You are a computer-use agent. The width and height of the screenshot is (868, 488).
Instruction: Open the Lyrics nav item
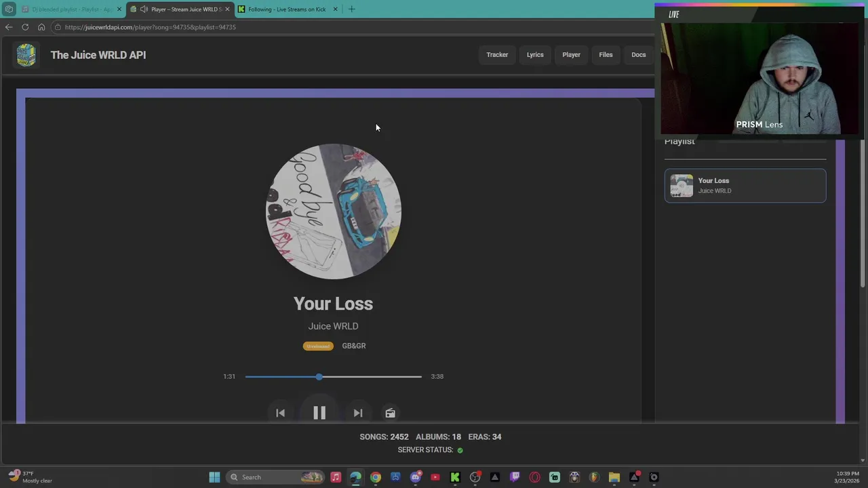pyautogui.click(x=535, y=55)
